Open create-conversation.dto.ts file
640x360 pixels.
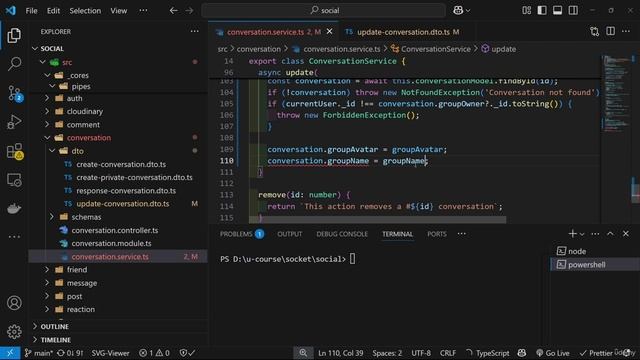pyautogui.click(x=121, y=164)
